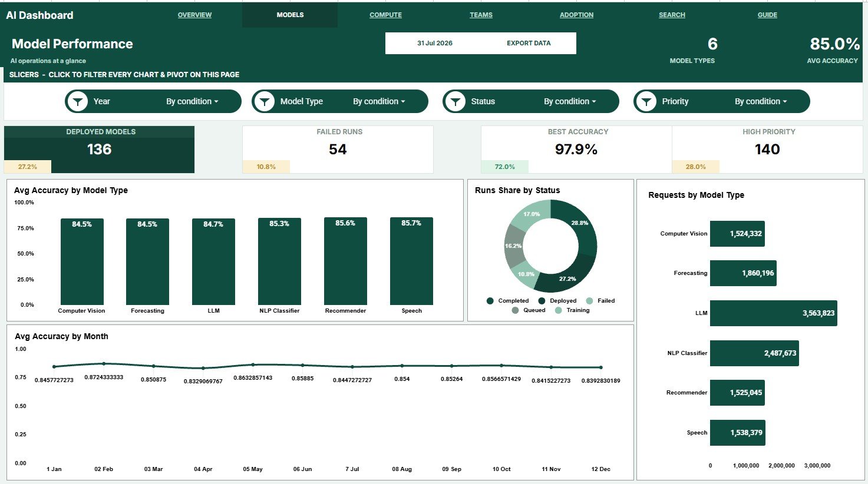Click the LLM requests bar 3,563,823

[773, 313]
